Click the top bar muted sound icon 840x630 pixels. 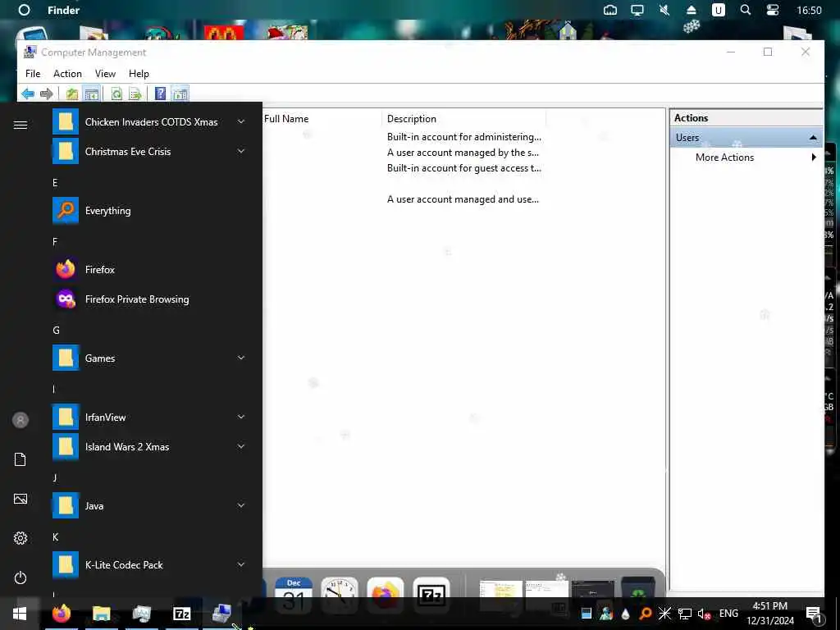tap(664, 10)
